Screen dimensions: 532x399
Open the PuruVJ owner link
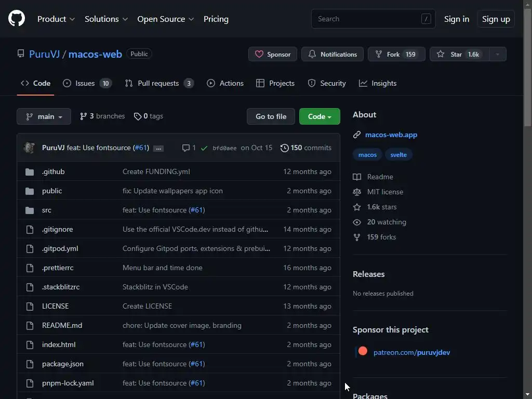pyautogui.click(x=45, y=54)
